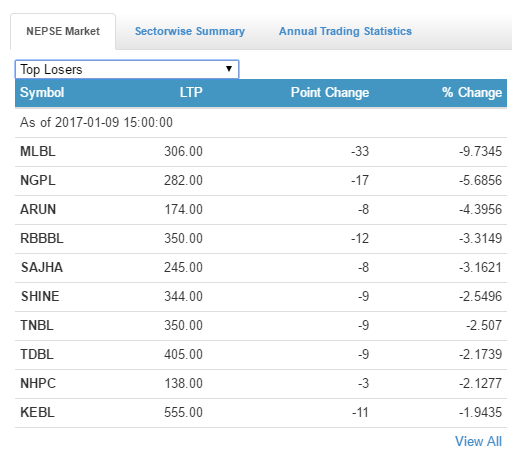Click the 405.00 LTP value for TDBL

[183, 354]
